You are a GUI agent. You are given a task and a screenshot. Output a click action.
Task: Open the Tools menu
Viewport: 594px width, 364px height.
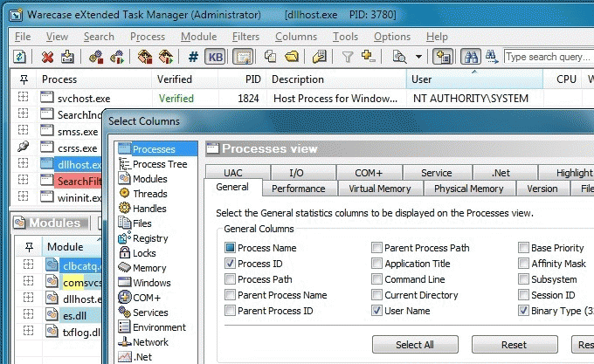click(x=345, y=37)
